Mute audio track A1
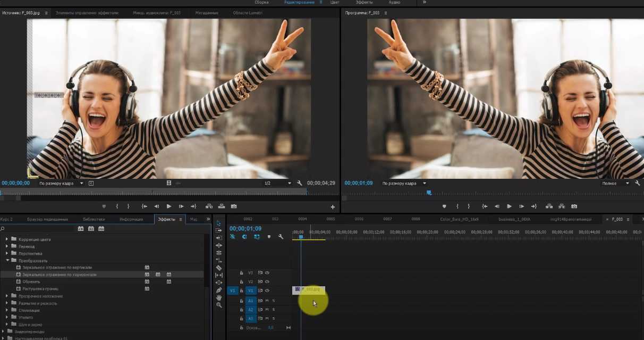Screen dimensions: 644x340 267,301
